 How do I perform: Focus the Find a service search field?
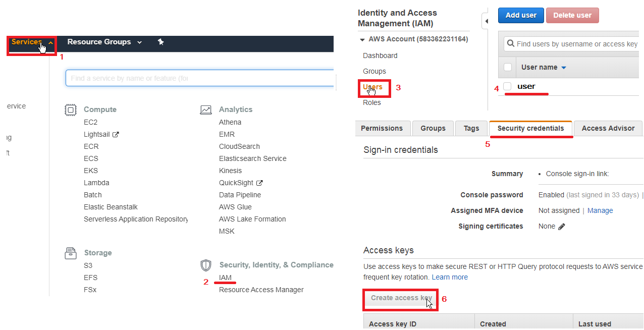[200, 78]
